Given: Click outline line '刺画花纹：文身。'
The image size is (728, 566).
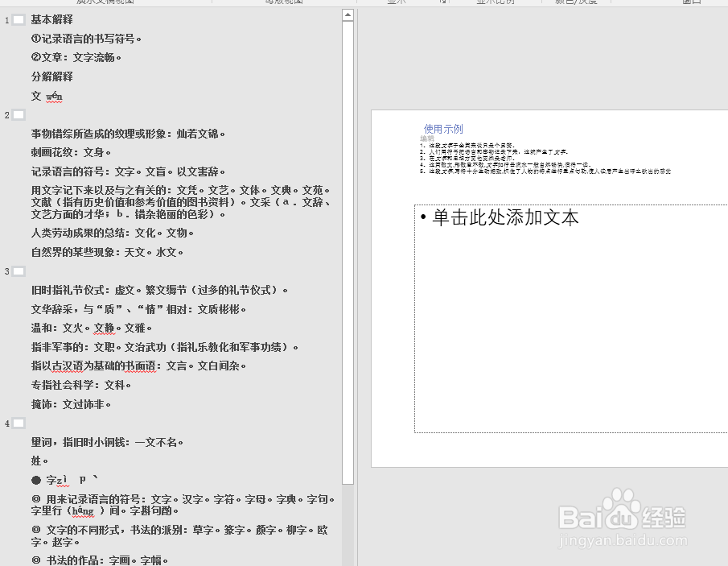Looking at the screenshot, I should coord(71,152).
